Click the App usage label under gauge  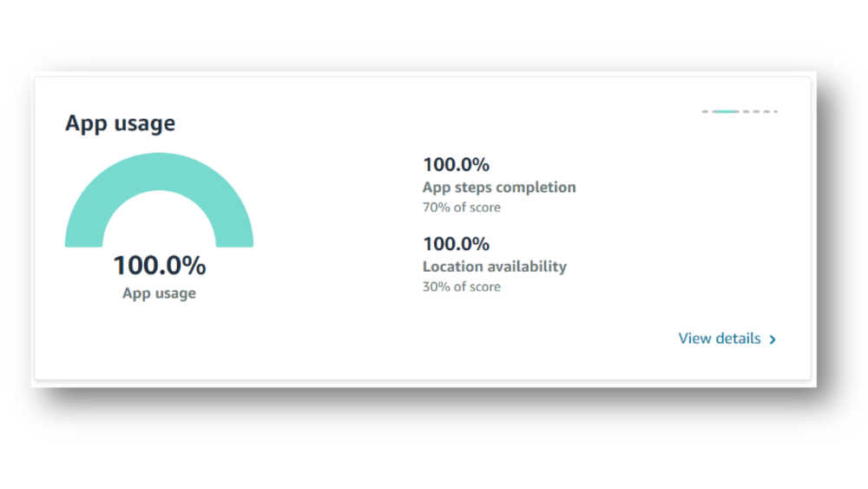tap(159, 294)
